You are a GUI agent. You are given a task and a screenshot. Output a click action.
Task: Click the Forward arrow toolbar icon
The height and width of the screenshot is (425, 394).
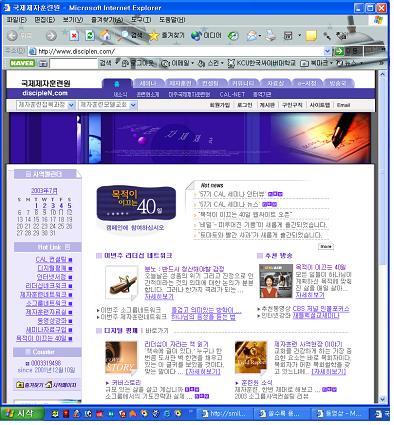pyautogui.click(x=51, y=35)
